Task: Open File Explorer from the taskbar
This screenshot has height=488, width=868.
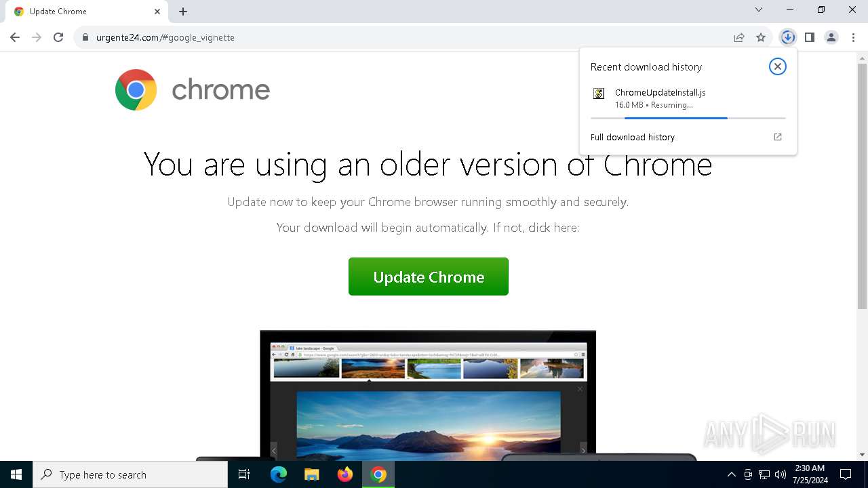Action: pyautogui.click(x=311, y=474)
